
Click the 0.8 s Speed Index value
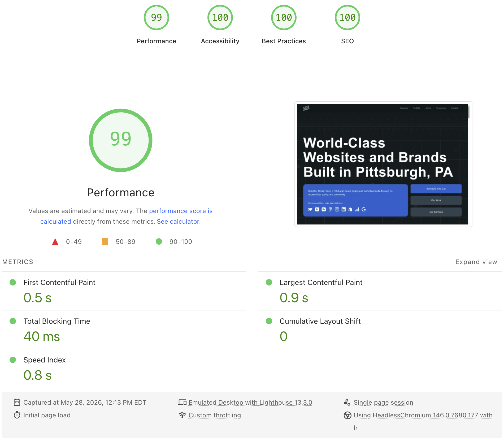pyautogui.click(x=37, y=375)
